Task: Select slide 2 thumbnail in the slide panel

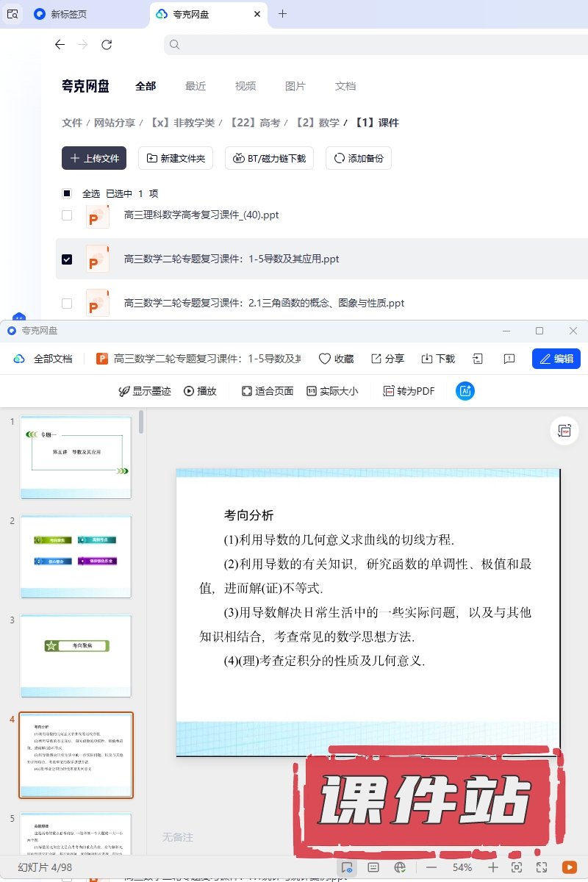Action: [76, 556]
